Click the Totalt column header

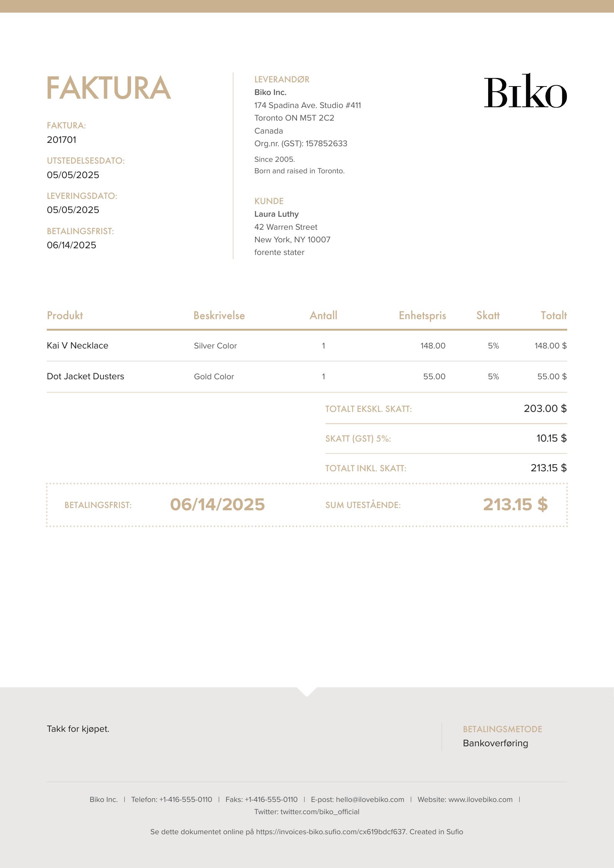pyautogui.click(x=553, y=315)
